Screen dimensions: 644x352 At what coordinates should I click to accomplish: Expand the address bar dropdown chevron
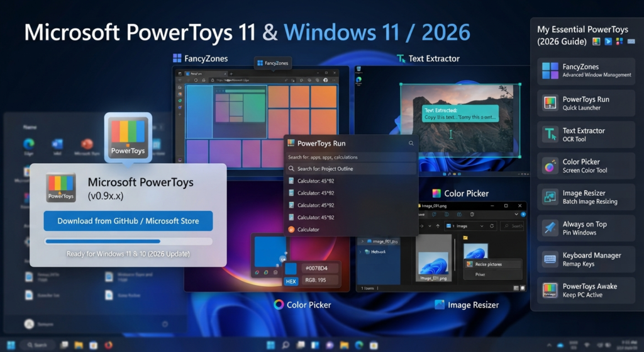click(481, 226)
